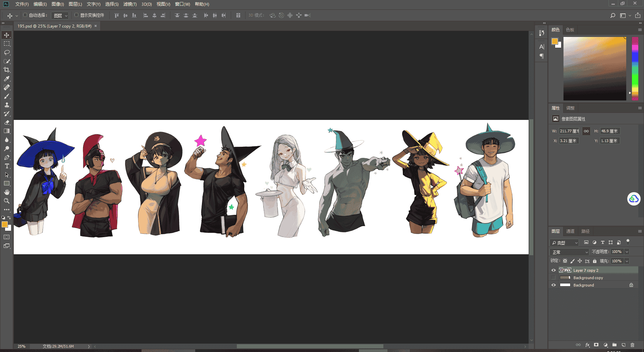This screenshot has height=352, width=644.
Task: Select the Brush tool
Action: point(7,96)
